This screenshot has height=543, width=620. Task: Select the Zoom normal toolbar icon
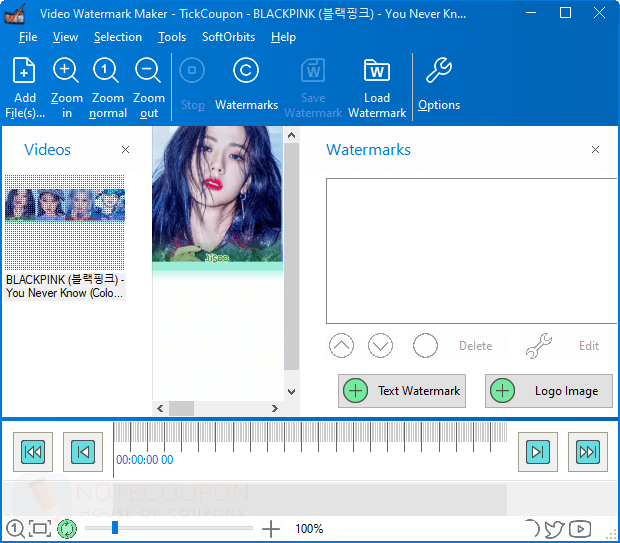106,70
